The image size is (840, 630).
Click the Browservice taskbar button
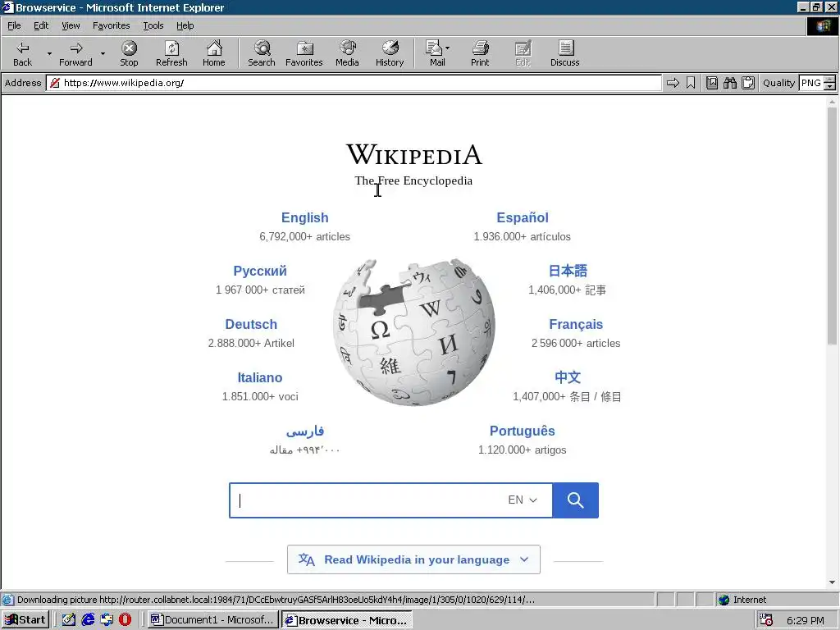click(347, 620)
